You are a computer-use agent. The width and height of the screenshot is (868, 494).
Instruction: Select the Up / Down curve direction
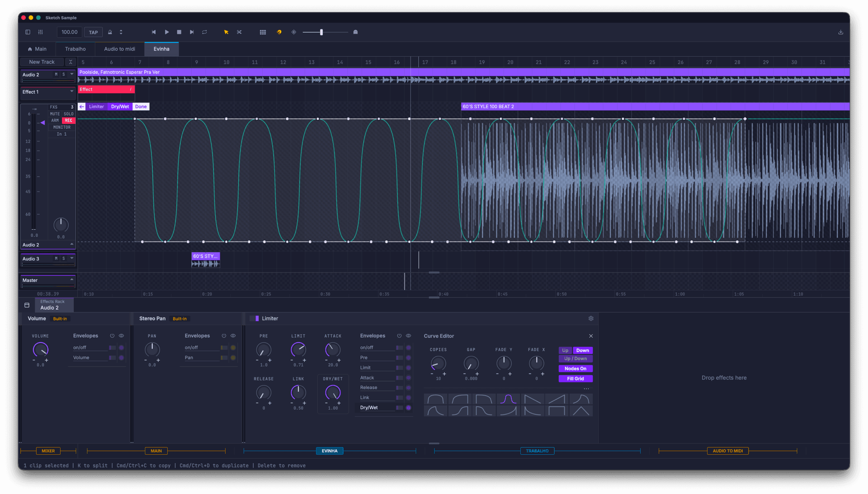pos(576,359)
